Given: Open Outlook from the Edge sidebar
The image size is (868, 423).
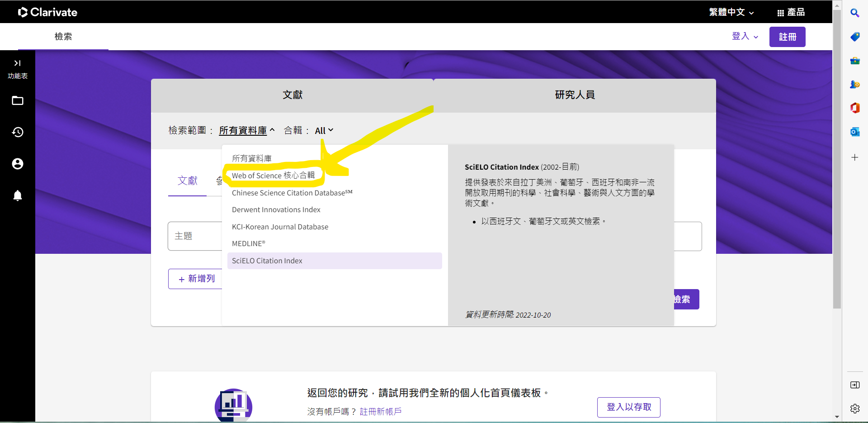Looking at the screenshot, I should point(855,132).
